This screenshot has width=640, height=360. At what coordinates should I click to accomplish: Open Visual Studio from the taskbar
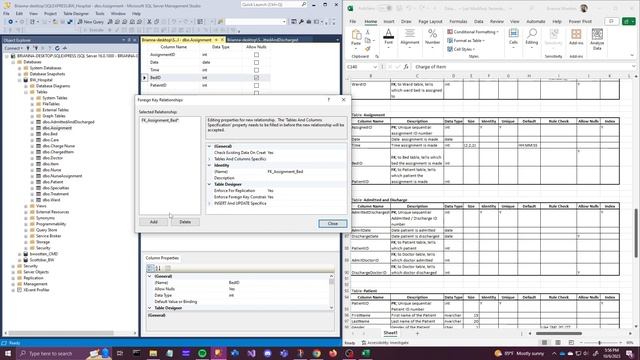tap(251, 353)
